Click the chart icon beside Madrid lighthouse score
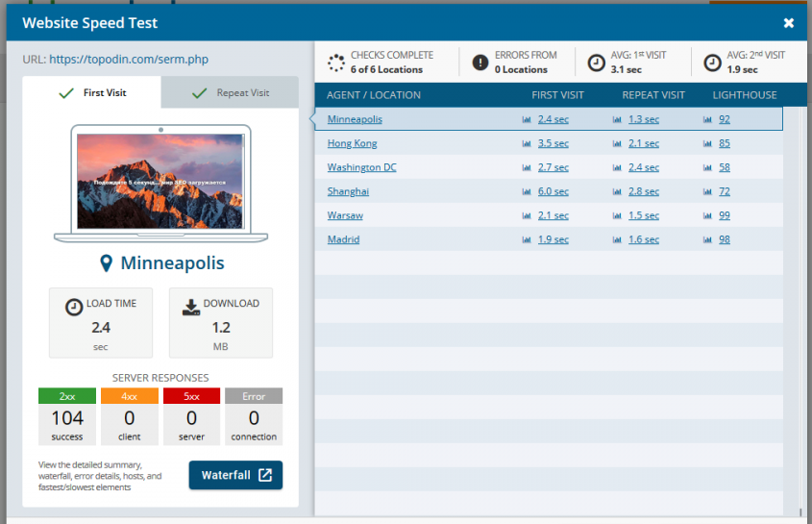The width and height of the screenshot is (812, 524). [x=708, y=240]
